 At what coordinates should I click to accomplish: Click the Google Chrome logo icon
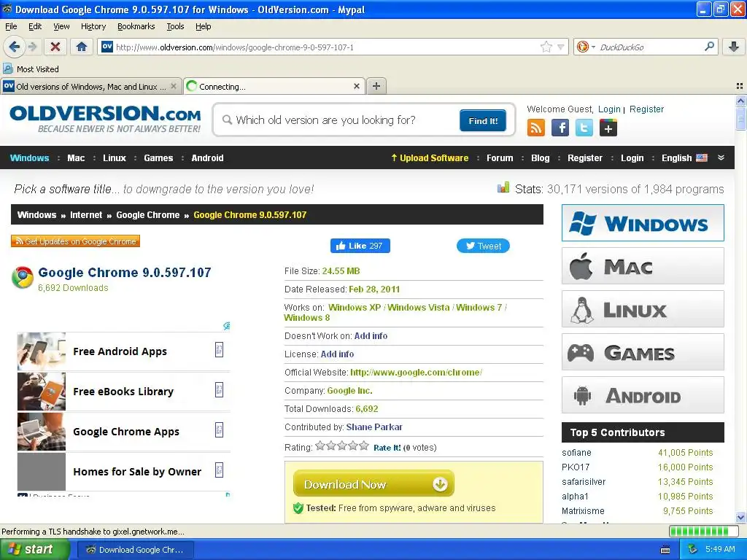point(23,277)
